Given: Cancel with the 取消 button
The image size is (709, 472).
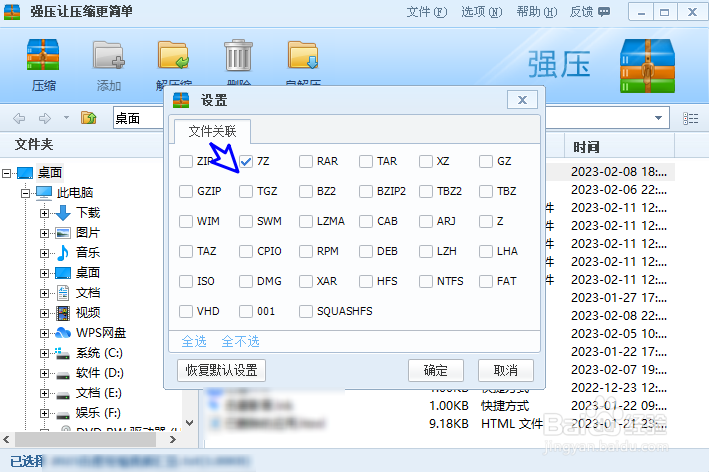Looking at the screenshot, I should 506,370.
